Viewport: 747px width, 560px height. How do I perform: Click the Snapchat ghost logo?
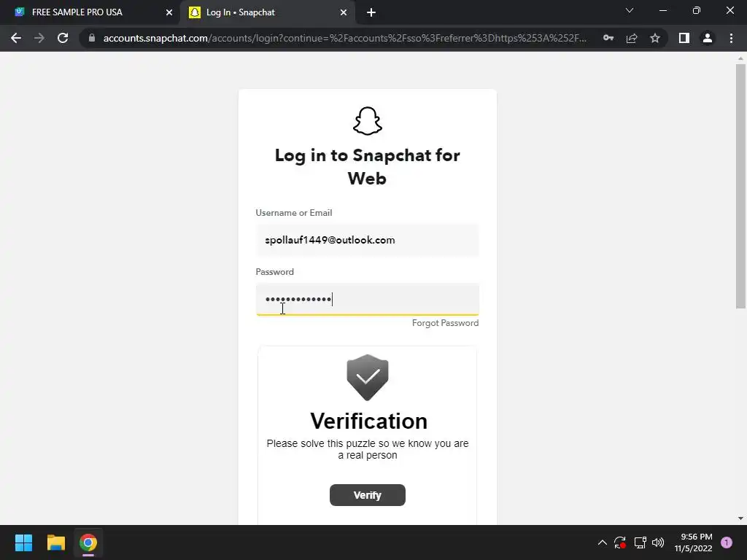click(368, 121)
